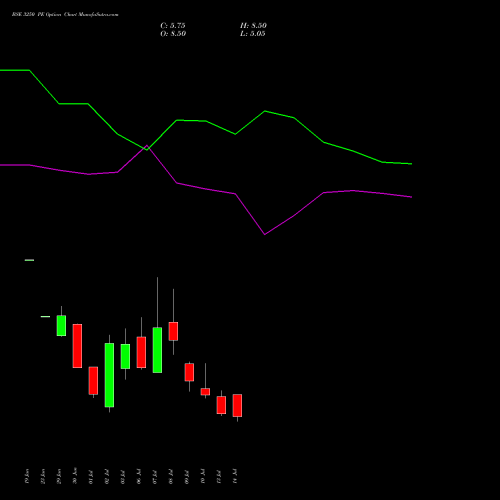Select the open value 'O: 8.50'
500x500 pixels.
click(173, 34)
